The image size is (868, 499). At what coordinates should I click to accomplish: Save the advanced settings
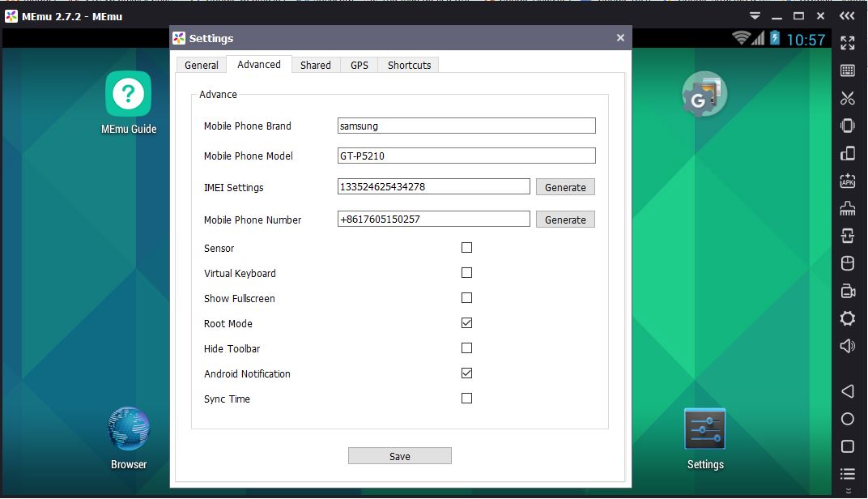(400, 456)
